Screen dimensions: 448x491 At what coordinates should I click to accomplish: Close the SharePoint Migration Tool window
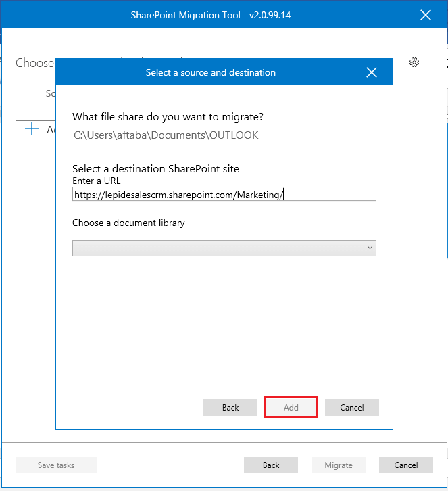coord(426,15)
